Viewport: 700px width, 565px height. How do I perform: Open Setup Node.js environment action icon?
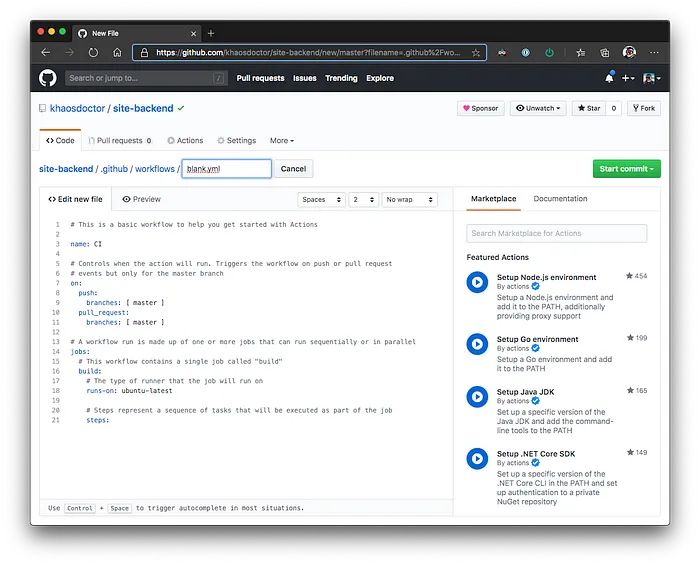coord(477,282)
